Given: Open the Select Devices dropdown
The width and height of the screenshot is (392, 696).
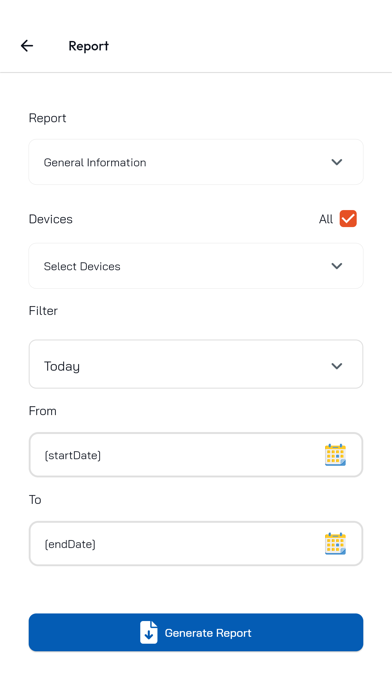Looking at the screenshot, I should coord(196,266).
